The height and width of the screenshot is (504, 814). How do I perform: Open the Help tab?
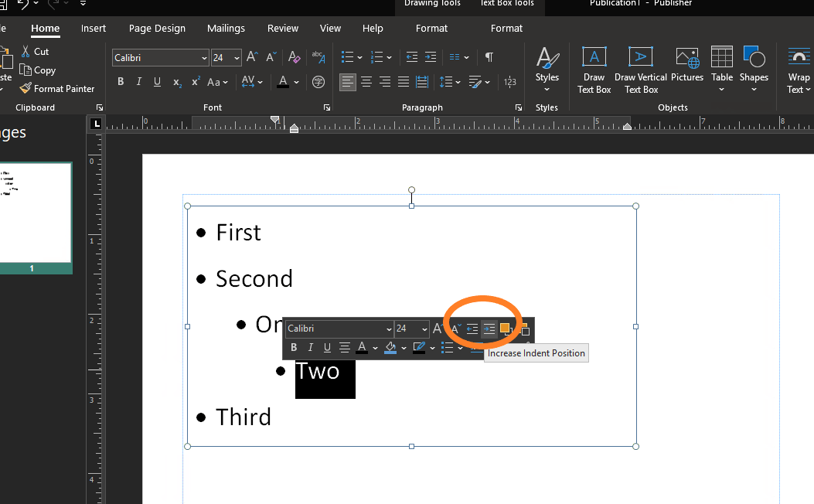click(x=373, y=29)
